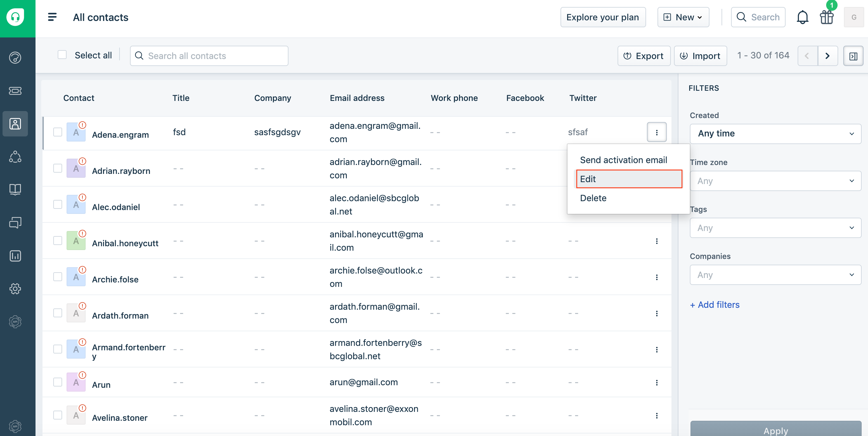Viewport: 868px width, 436px height.
Task: Click inside the Search all contacts field
Action: (x=209, y=56)
